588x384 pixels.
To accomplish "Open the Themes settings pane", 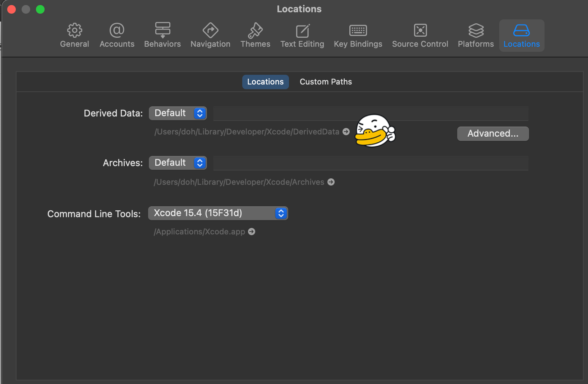I will 255,36.
